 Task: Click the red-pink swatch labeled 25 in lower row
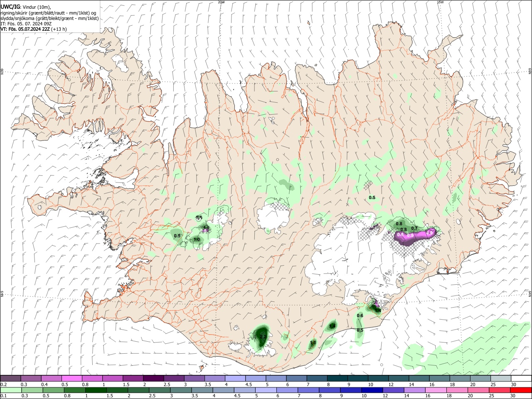click(x=499, y=390)
